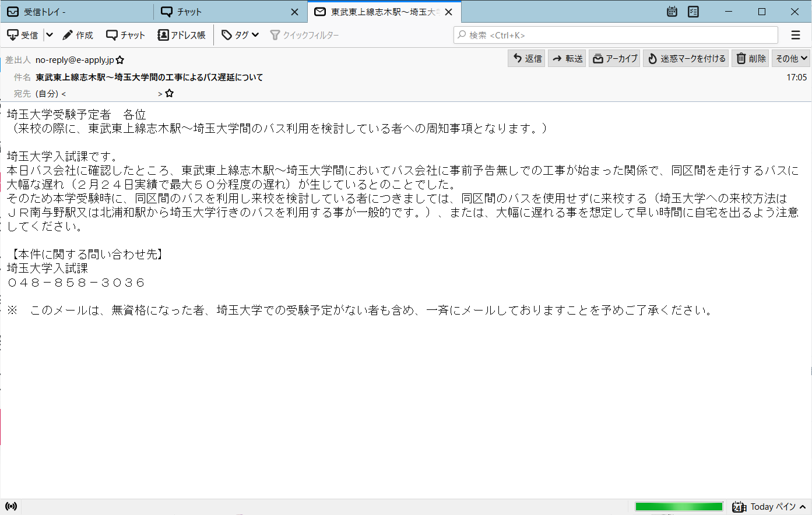This screenshot has width=812, height=515.
Task: Forward this email with 転送
Action: pos(567,58)
